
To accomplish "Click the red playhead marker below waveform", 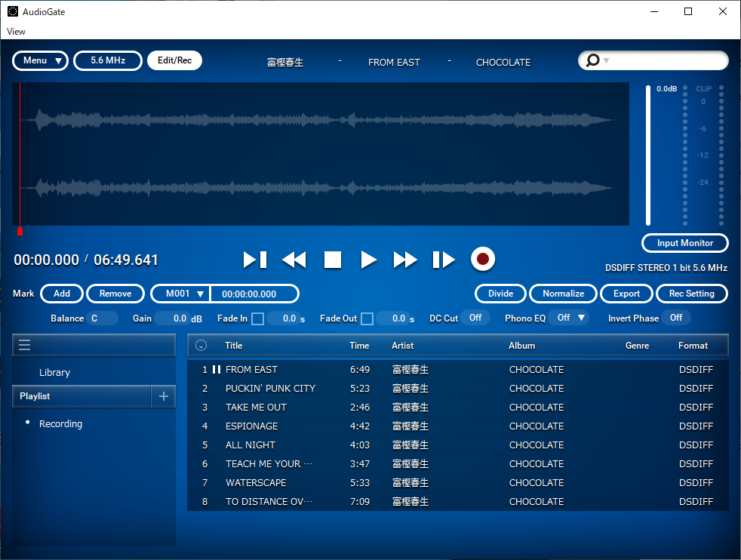I will 20,231.
